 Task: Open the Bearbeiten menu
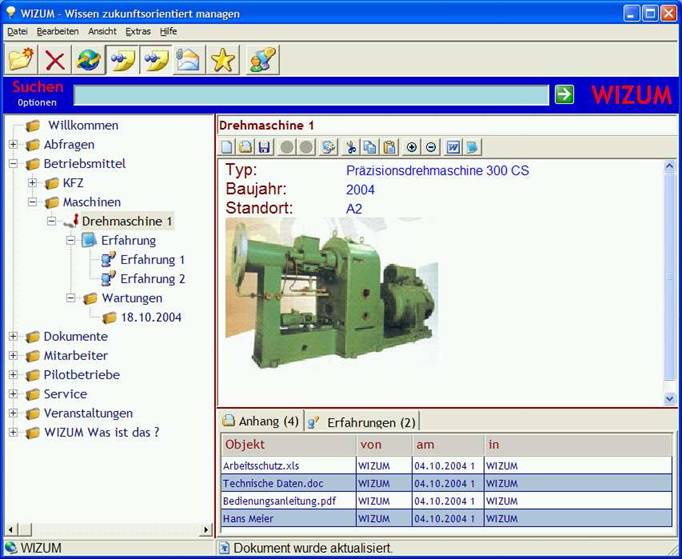click(x=57, y=31)
